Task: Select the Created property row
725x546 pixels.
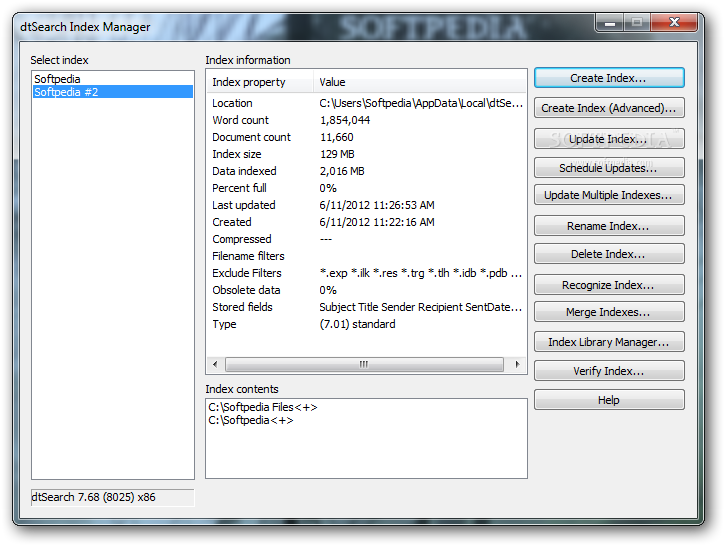Action: point(367,222)
